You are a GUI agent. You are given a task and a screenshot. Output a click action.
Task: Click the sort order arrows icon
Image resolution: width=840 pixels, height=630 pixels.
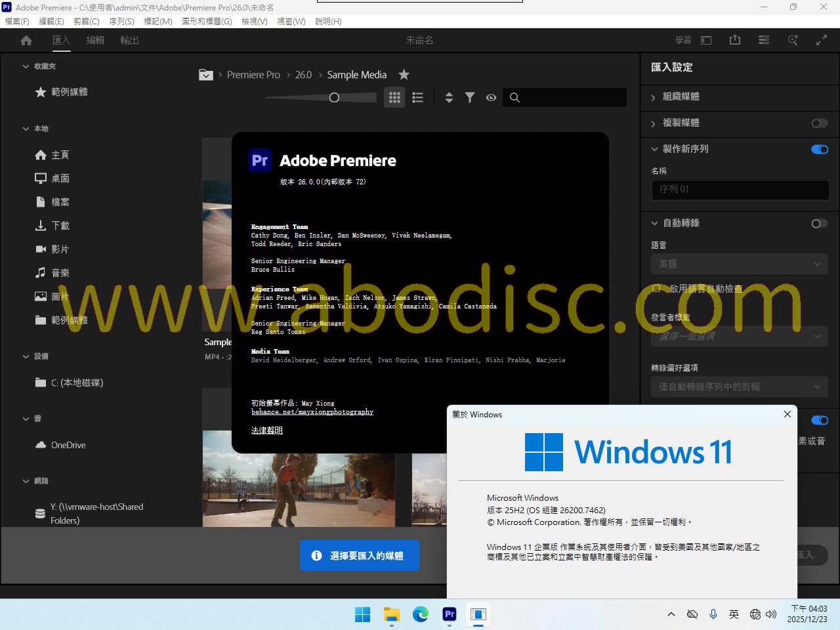click(x=449, y=98)
